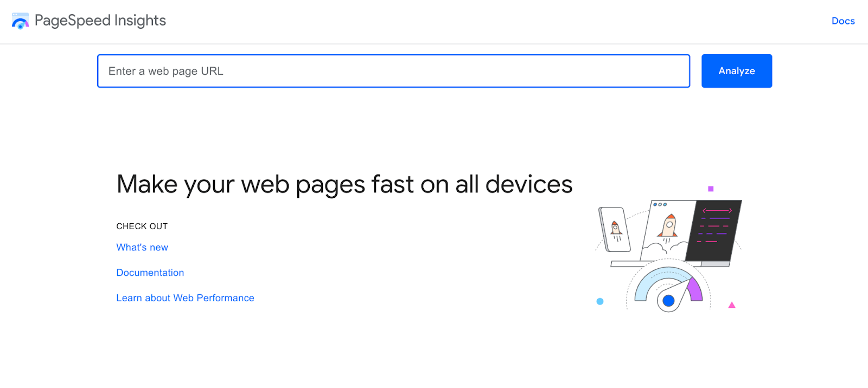Click the dark code editor panel illustration
868x388 pixels.
coord(713,230)
